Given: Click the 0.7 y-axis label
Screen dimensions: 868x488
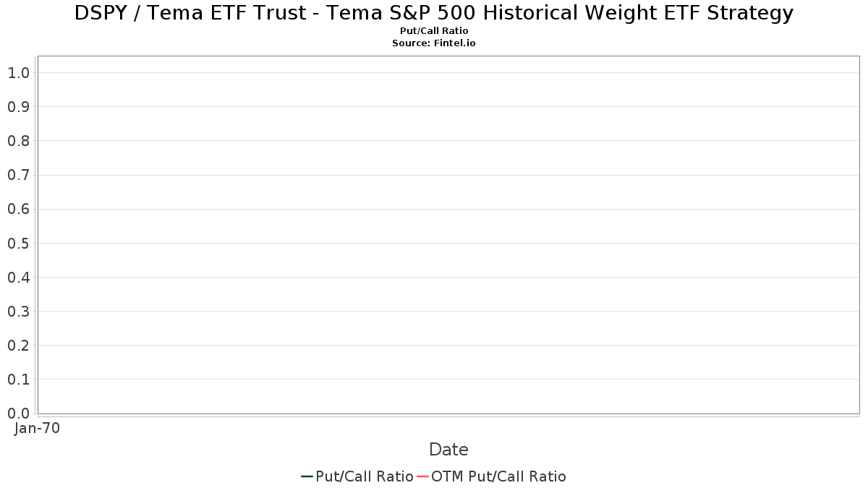Looking at the screenshot, I should point(18,175).
